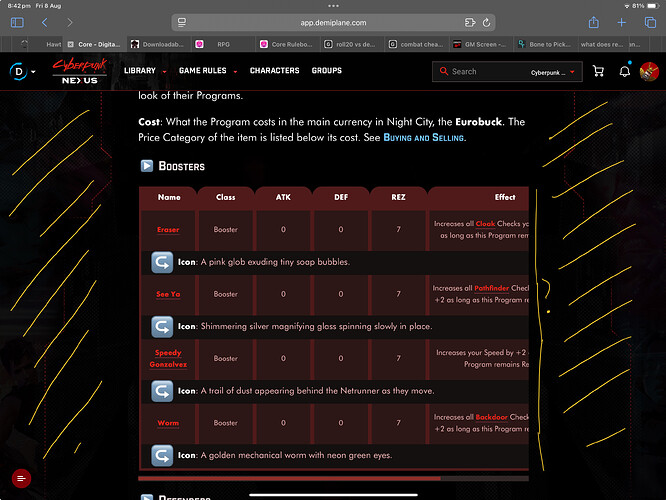The height and width of the screenshot is (500, 666).
Task: Click the Booster class cell in the Eraser row
Action: (226, 230)
